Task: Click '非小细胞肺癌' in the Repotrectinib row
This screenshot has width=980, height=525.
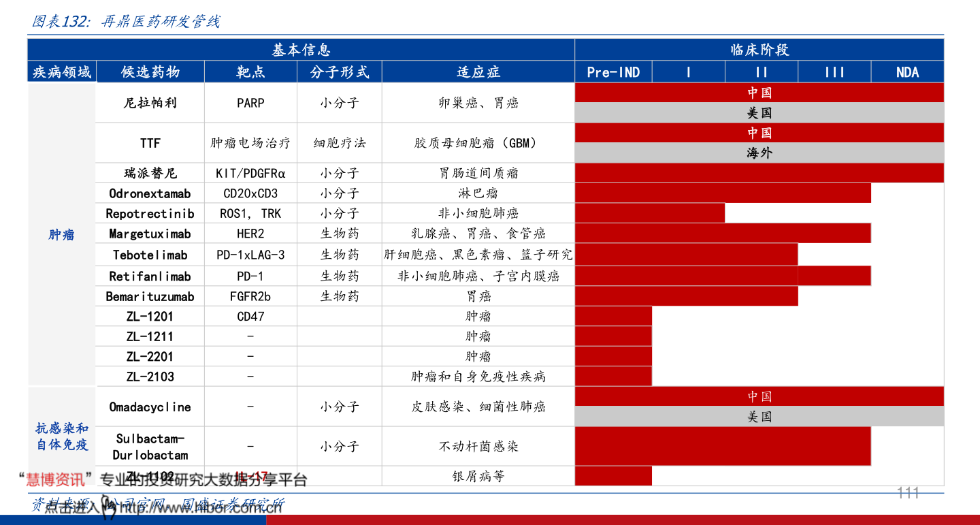Action: 478,213
